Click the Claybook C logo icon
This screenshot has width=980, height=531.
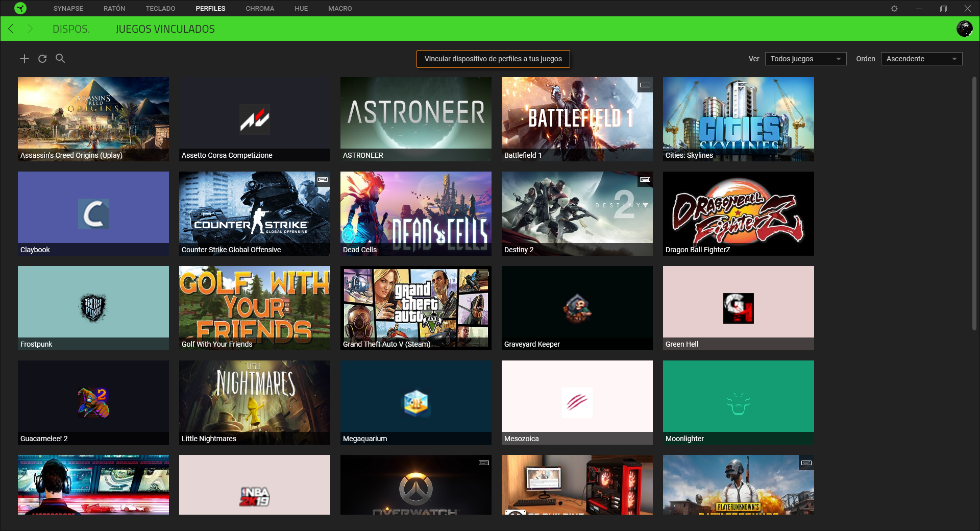93,214
